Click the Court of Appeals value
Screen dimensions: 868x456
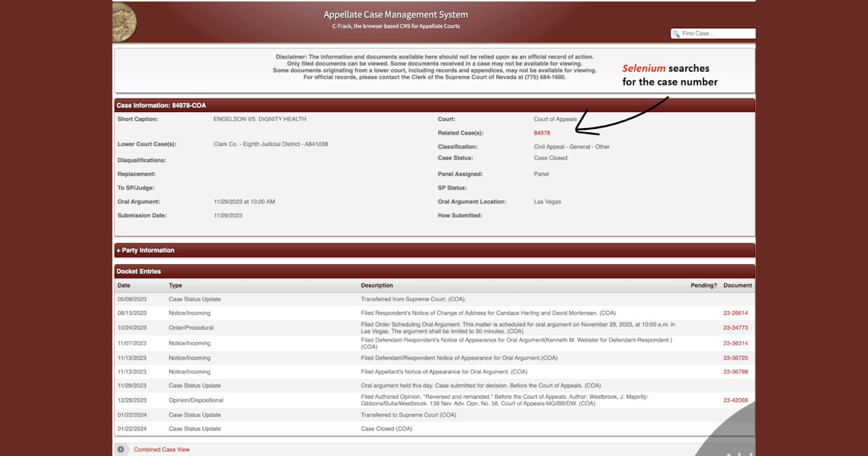point(556,119)
